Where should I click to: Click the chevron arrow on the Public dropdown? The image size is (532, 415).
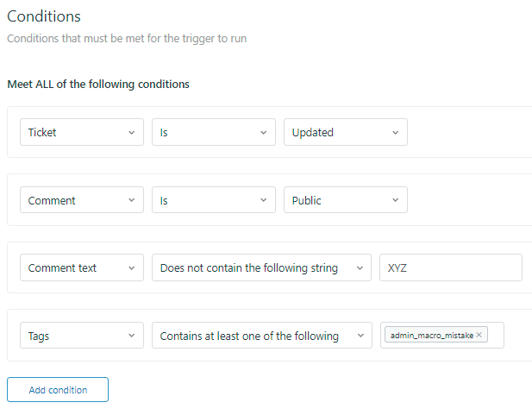395,200
